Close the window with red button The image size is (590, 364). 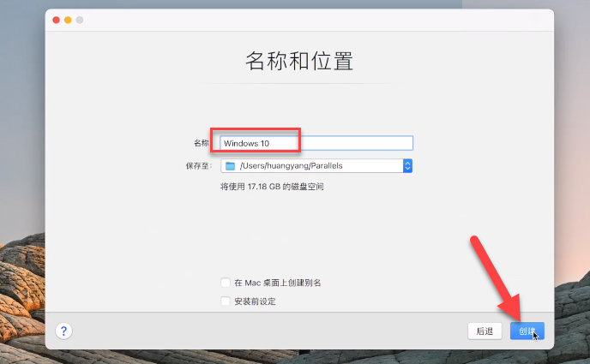click(57, 20)
